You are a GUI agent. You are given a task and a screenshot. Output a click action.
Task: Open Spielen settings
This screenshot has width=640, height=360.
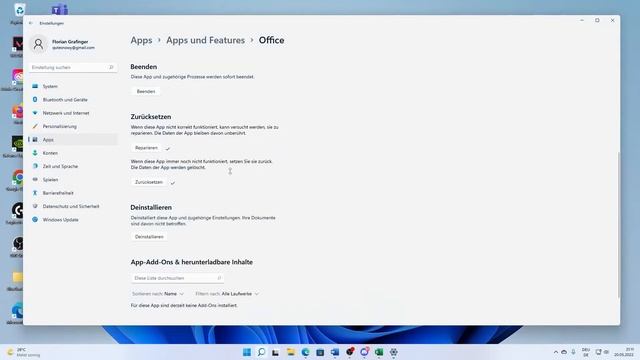point(73,180)
